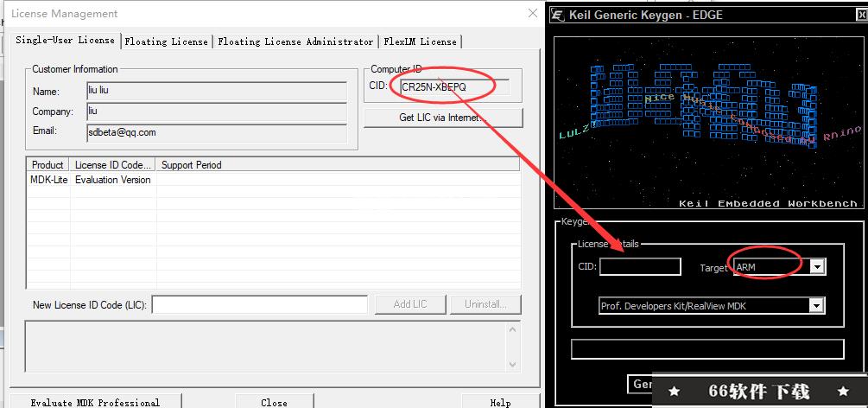This screenshot has height=408, width=868.
Task: Open Floating License Administrator tab
Action: pyautogui.click(x=295, y=41)
